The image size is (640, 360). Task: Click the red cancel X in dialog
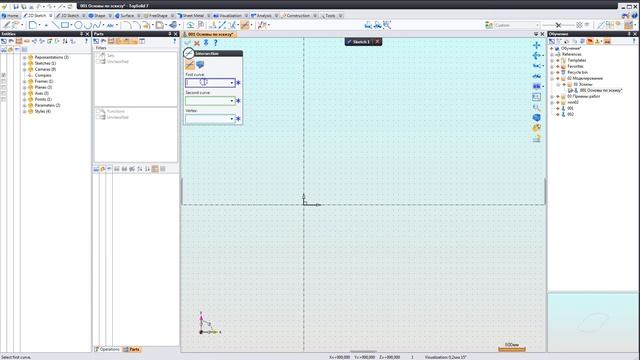click(197, 43)
